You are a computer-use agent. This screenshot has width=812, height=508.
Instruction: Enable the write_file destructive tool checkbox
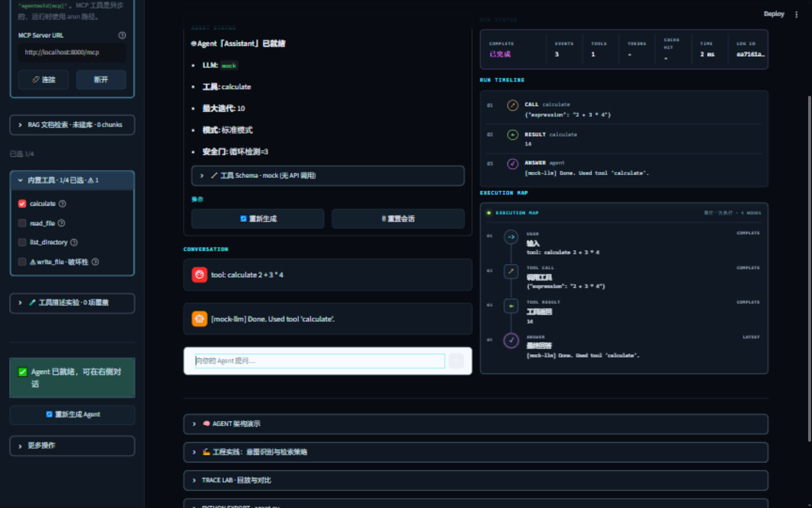22,262
